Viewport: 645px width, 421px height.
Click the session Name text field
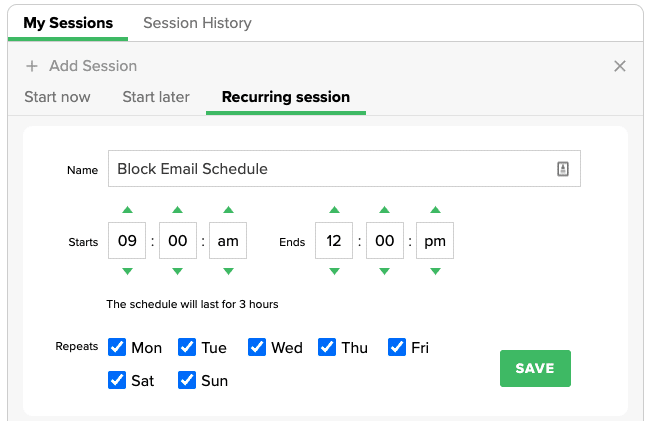330,169
